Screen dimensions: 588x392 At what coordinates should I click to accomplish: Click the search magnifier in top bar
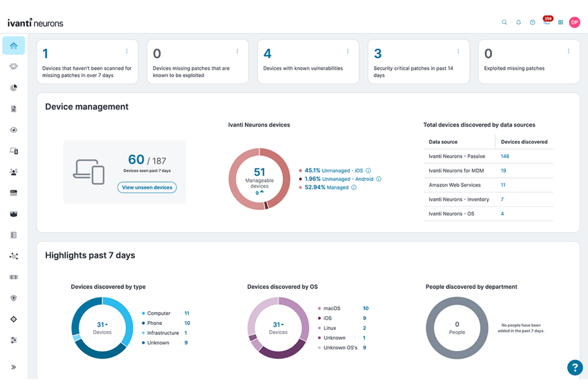tap(504, 22)
